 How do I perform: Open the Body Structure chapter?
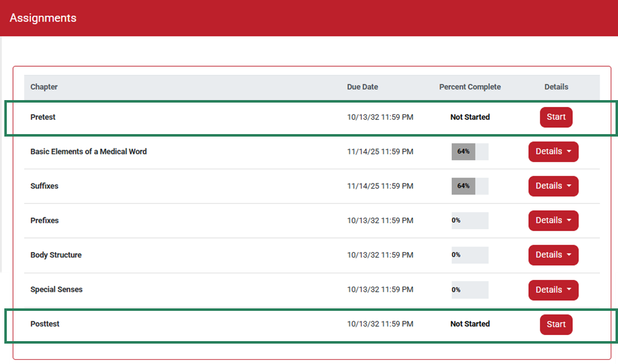coord(56,255)
